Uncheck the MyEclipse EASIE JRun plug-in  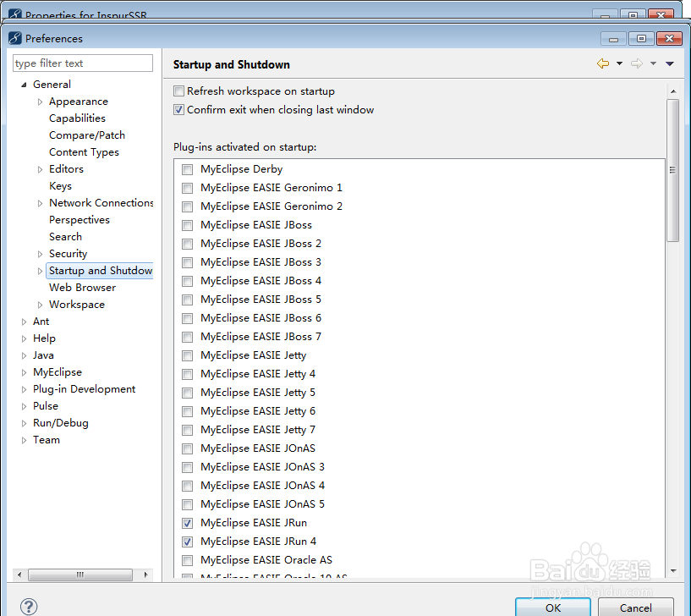[187, 523]
